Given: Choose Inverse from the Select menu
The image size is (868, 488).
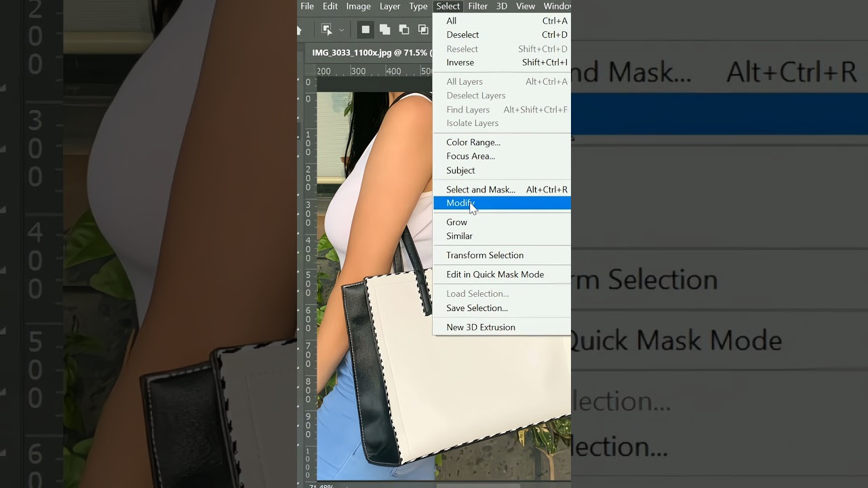Looking at the screenshot, I should (x=502, y=62).
